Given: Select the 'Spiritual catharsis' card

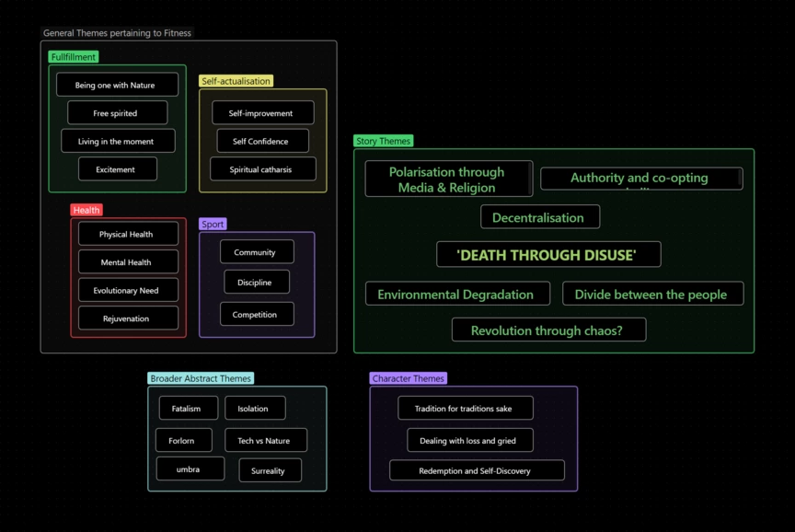Looking at the screenshot, I should coord(262,168).
